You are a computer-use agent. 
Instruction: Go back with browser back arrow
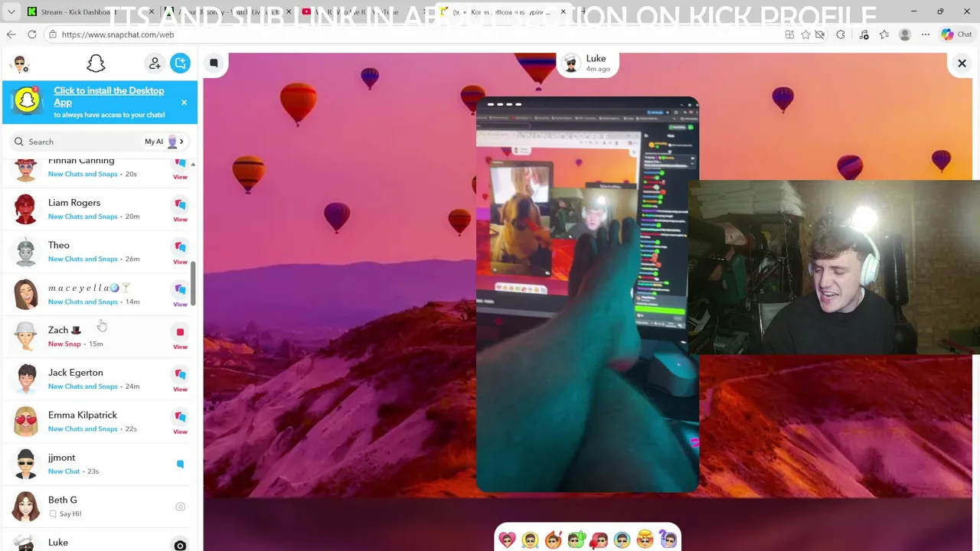(x=11, y=34)
